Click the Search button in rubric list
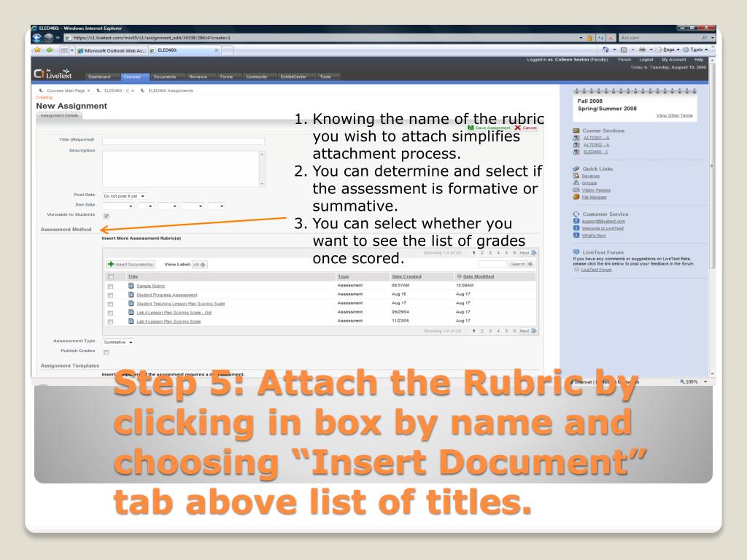The image size is (747, 560). (522, 264)
